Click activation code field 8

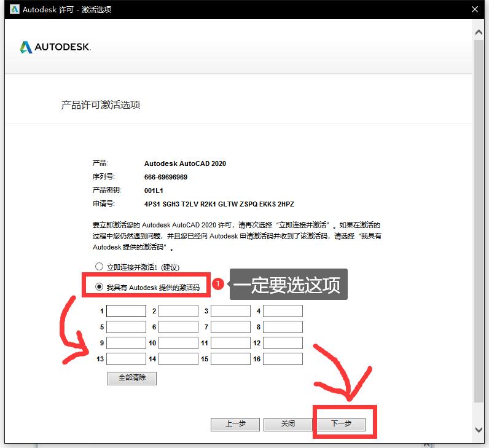point(283,327)
